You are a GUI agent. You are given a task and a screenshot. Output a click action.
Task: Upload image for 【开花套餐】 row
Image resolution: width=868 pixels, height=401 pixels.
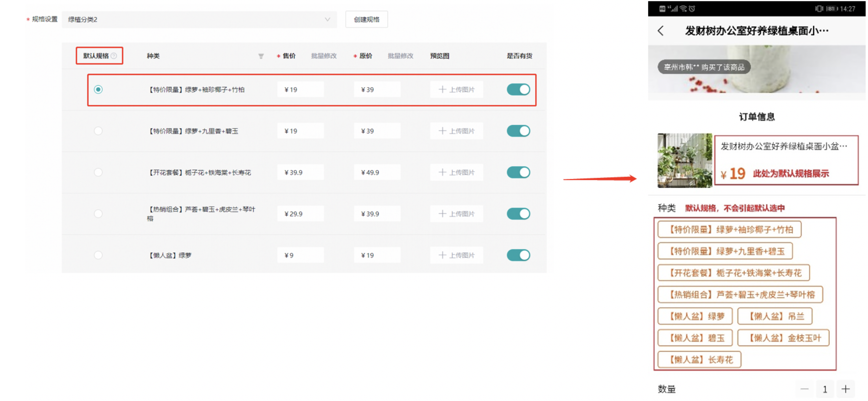point(456,172)
